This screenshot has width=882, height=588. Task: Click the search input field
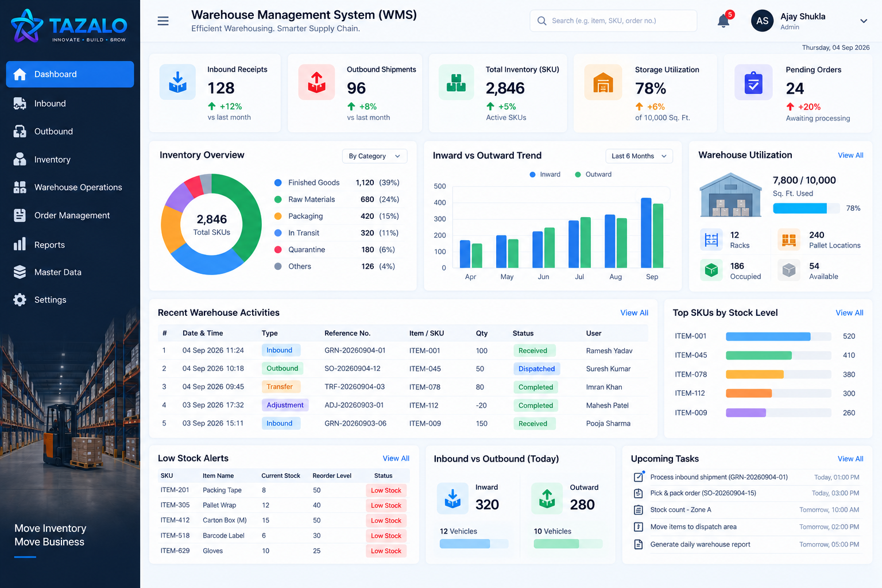[x=613, y=21]
